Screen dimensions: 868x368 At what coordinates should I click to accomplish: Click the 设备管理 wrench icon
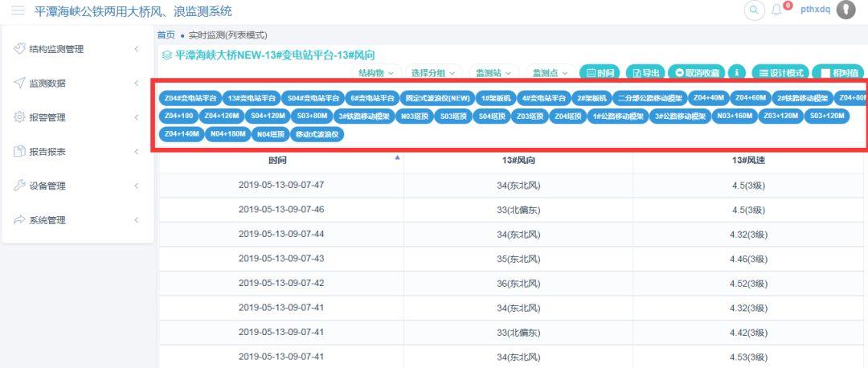click(19, 186)
